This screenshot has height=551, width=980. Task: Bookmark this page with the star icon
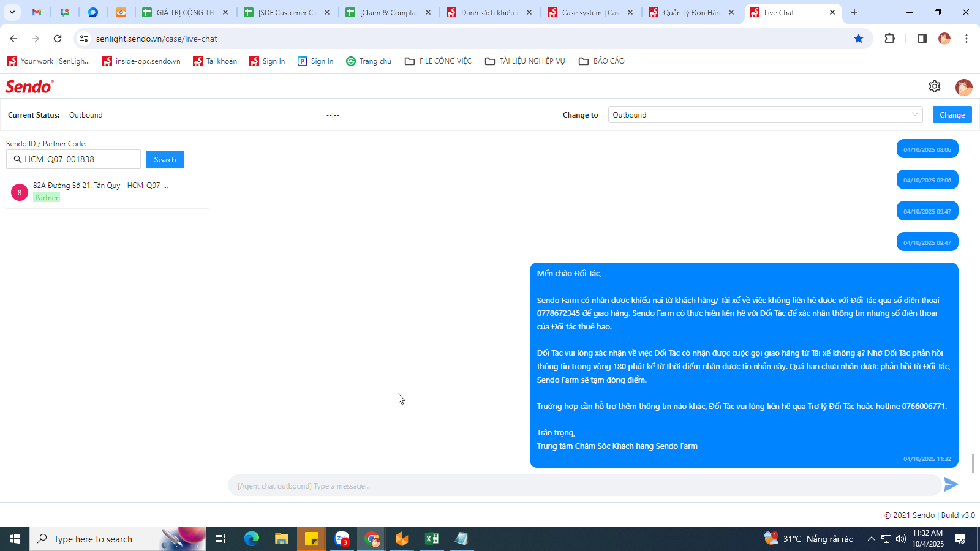click(x=859, y=39)
